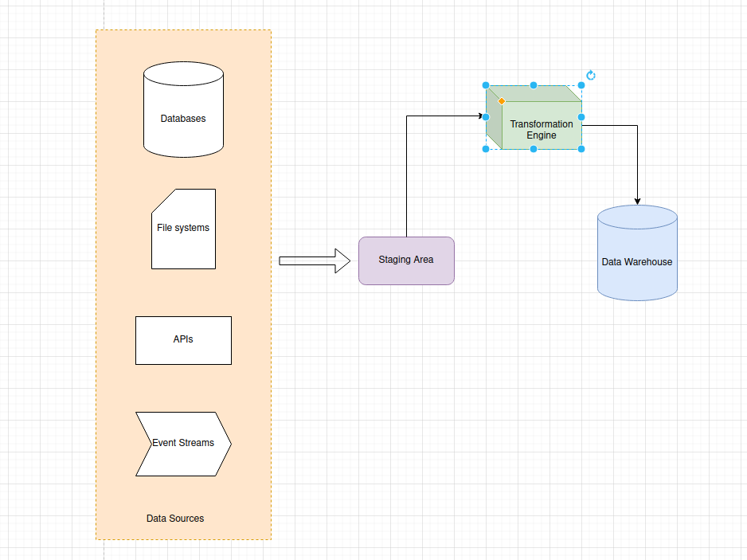This screenshot has width=747, height=560.
Task: Click the bottom-middle resize handle of the selection
Action: pos(534,149)
